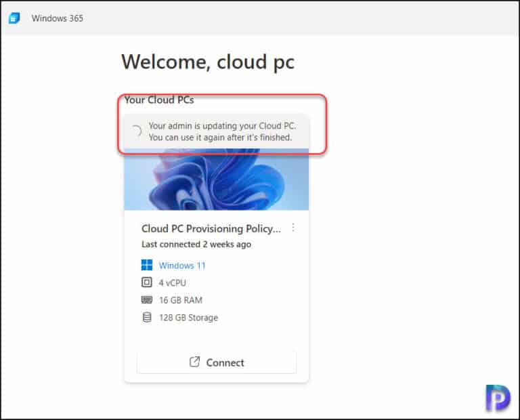This screenshot has height=420, width=520.
Task: Click the Connect button
Action: 217,362
